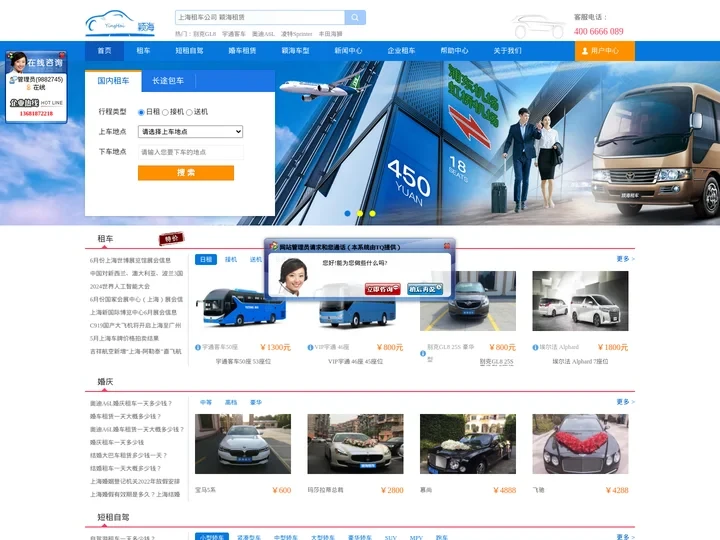
Task: Open 颖海车型 in the navigation bar
Action: pyautogui.click(x=295, y=51)
